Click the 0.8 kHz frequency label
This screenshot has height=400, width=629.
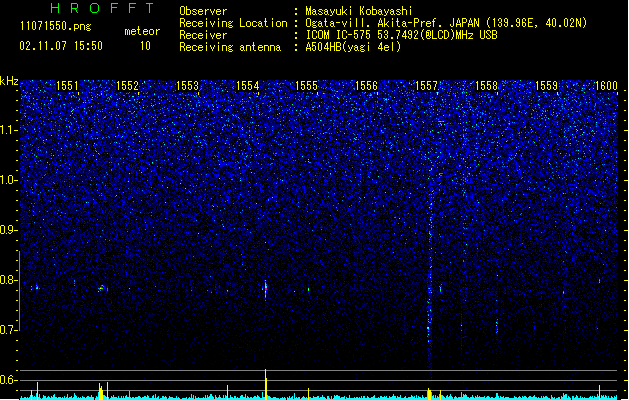tap(8, 280)
